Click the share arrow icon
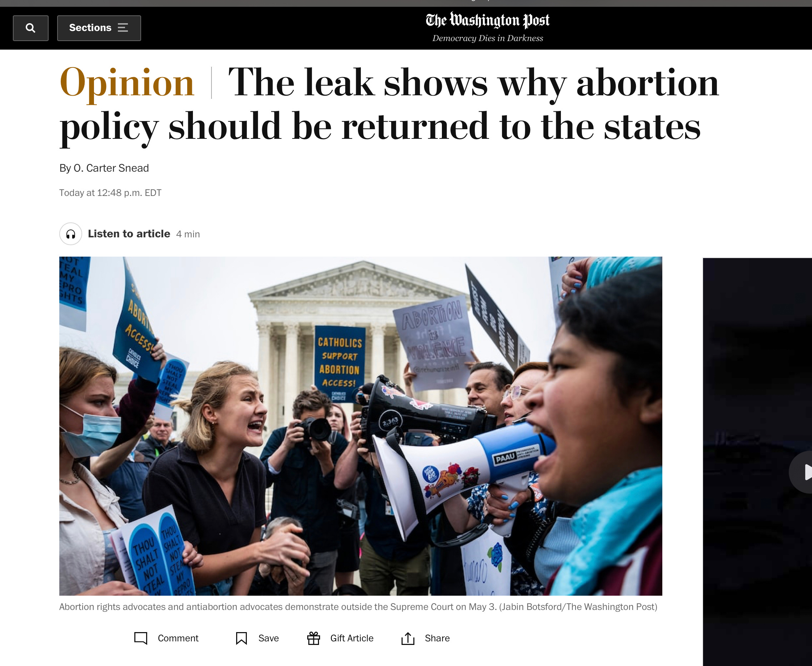 pyautogui.click(x=408, y=639)
